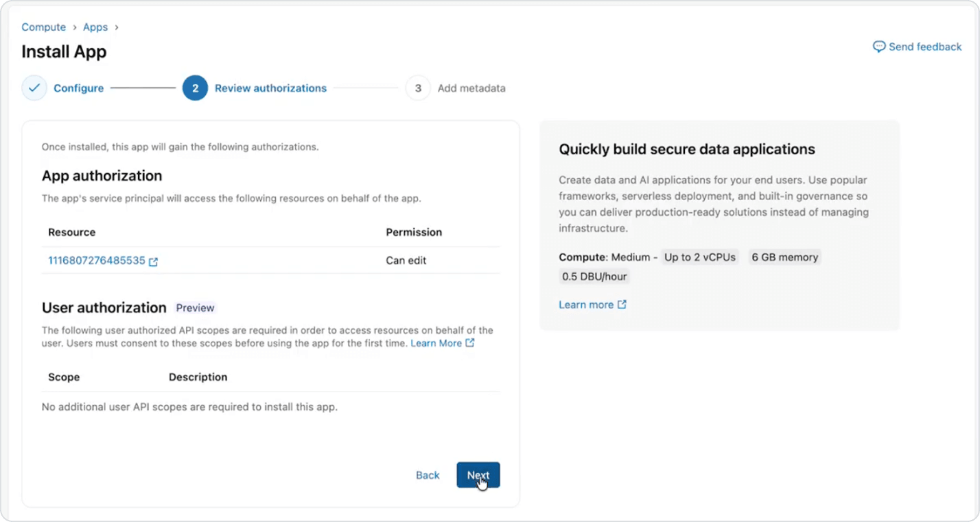Open resource link 1116807276485535
The height and width of the screenshot is (522, 980).
[x=95, y=260]
